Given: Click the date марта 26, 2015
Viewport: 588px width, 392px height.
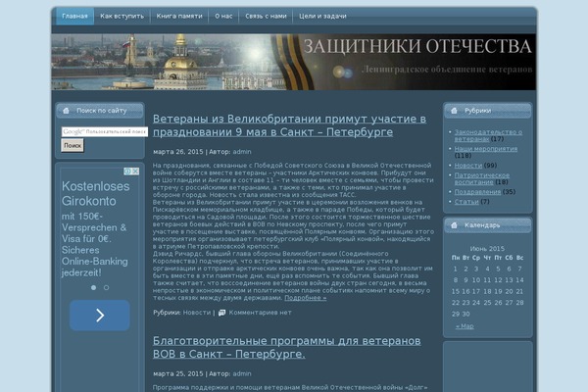Looking at the screenshot, I should click(178, 152).
